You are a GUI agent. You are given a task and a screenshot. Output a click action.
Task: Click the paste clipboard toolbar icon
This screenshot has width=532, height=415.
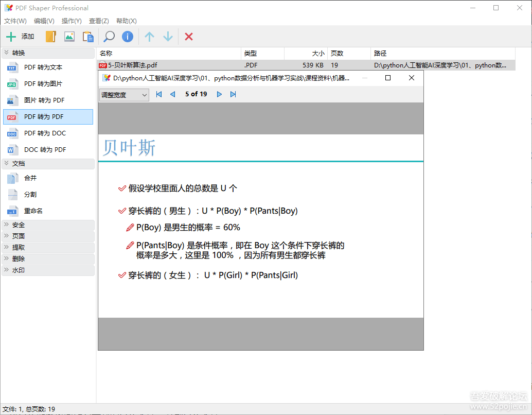[x=88, y=37]
